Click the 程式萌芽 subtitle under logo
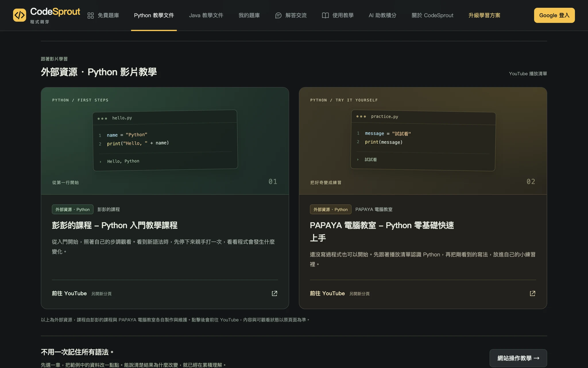Viewport: 588px width, 368px height. click(40, 22)
